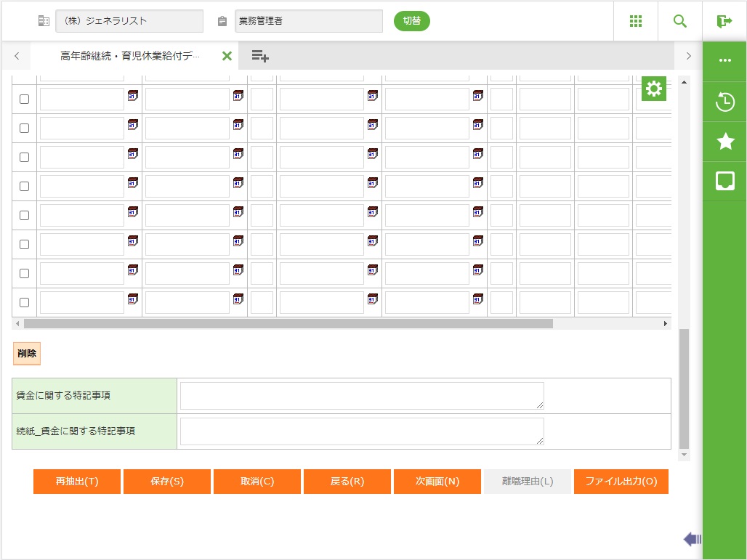Click the blue collapse arrow at bottom right
Screen dimensions: 747x560
pos(693,540)
